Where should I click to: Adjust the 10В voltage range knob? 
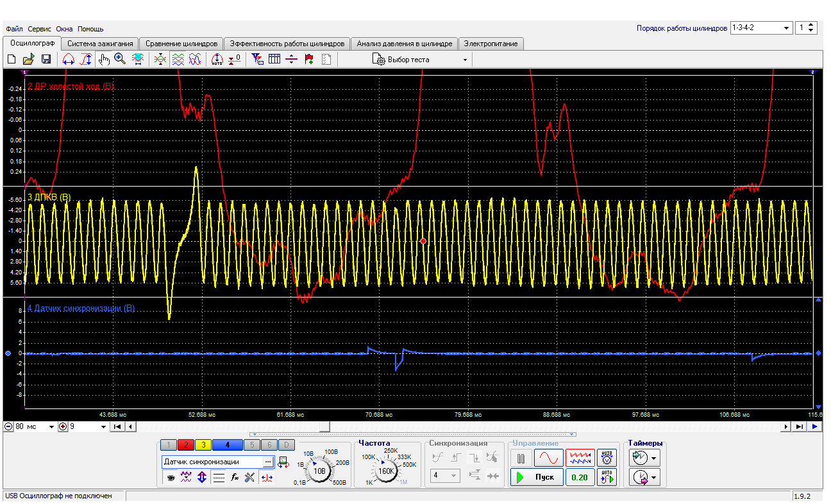click(x=320, y=471)
